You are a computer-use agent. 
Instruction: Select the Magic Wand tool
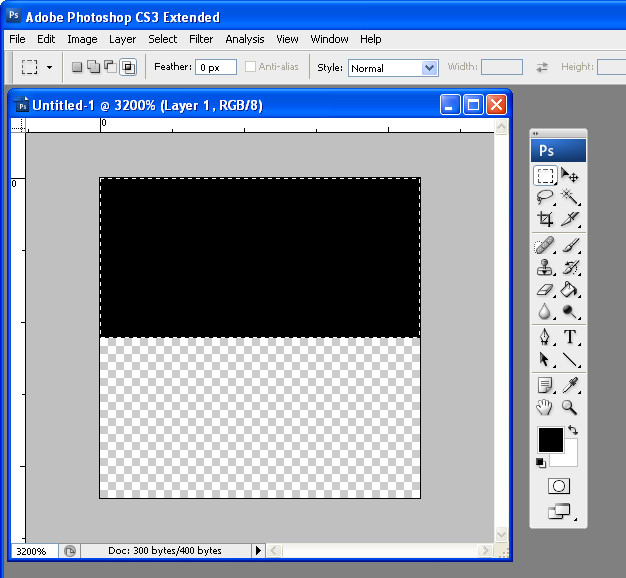click(x=570, y=197)
